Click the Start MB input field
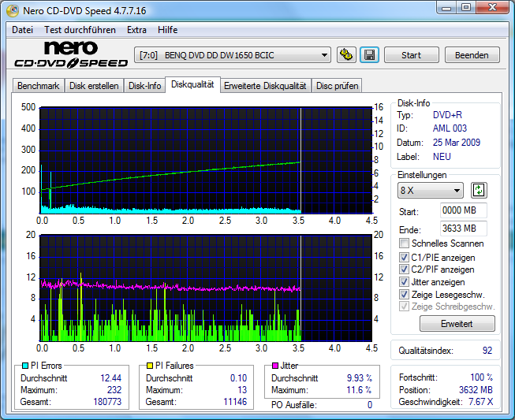Image resolution: width=515 pixels, height=420 pixels. coord(464,210)
